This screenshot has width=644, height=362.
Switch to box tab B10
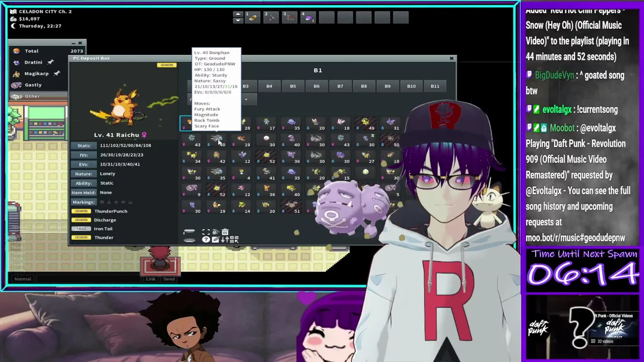coord(411,86)
